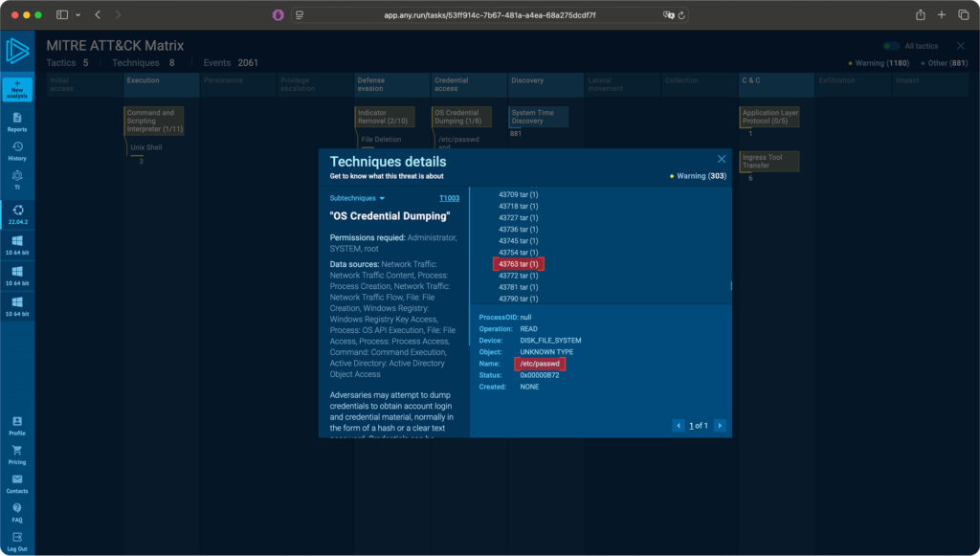The width and height of the screenshot is (980, 556).
Task: Open the Reports section
Action: coord(17,122)
